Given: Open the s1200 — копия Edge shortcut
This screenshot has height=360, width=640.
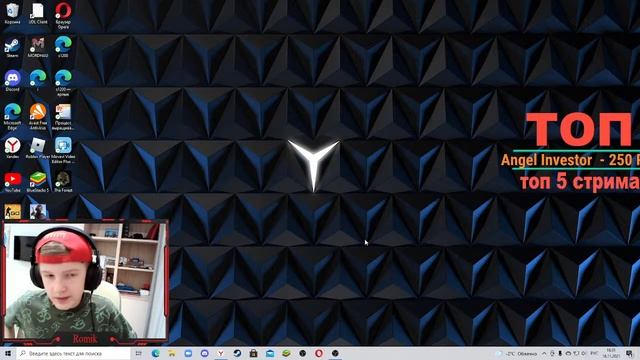Looking at the screenshot, I should [63, 83].
